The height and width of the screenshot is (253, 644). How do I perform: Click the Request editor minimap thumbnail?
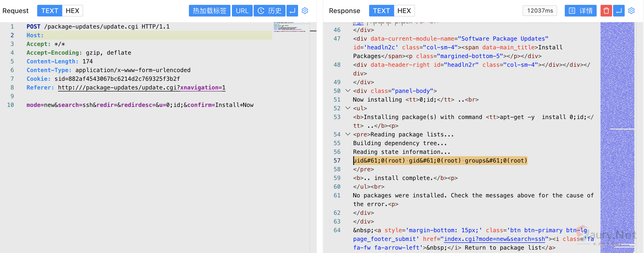[x=290, y=27]
